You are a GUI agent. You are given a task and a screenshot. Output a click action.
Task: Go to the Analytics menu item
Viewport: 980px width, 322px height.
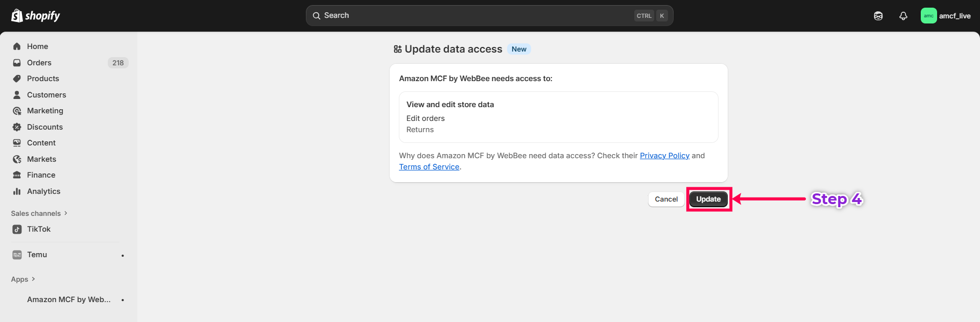(x=43, y=191)
